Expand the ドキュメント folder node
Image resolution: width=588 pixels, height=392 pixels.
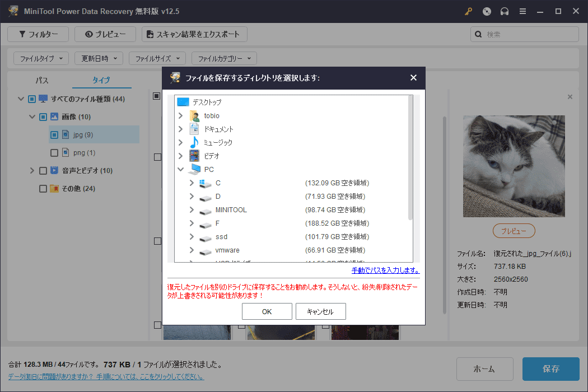pyautogui.click(x=180, y=129)
